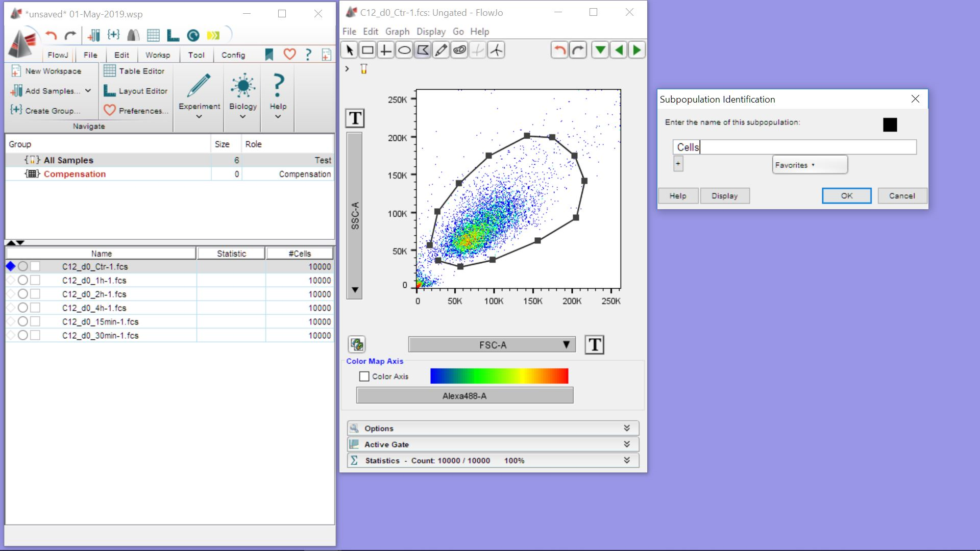Select the polygon gate tool
This screenshot has height=551, width=980.
coord(423,50)
